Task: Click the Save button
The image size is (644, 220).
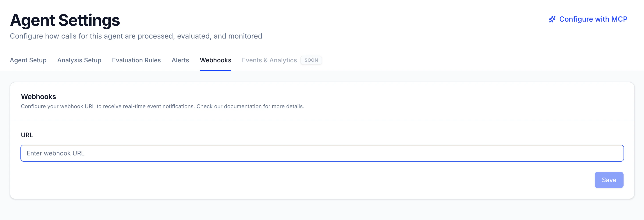Action: coord(609,180)
